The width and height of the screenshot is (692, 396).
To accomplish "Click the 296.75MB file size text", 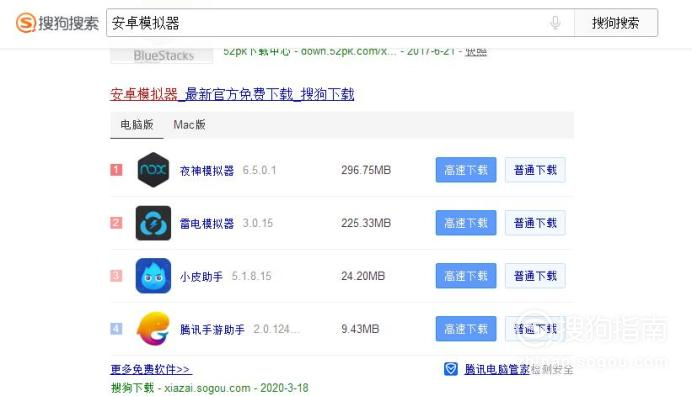I will [x=366, y=170].
